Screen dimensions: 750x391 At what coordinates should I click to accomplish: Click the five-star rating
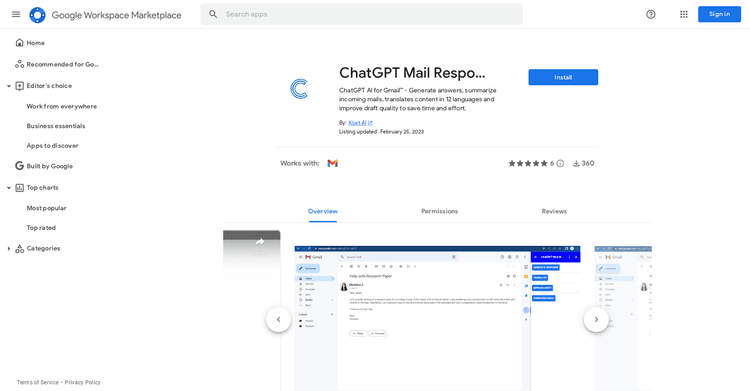528,164
